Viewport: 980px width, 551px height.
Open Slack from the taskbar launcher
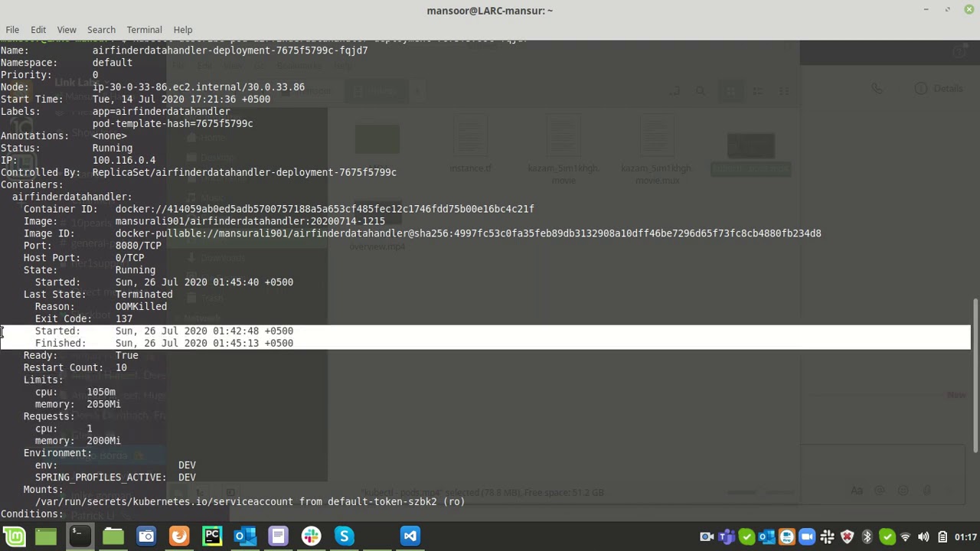[x=311, y=536]
